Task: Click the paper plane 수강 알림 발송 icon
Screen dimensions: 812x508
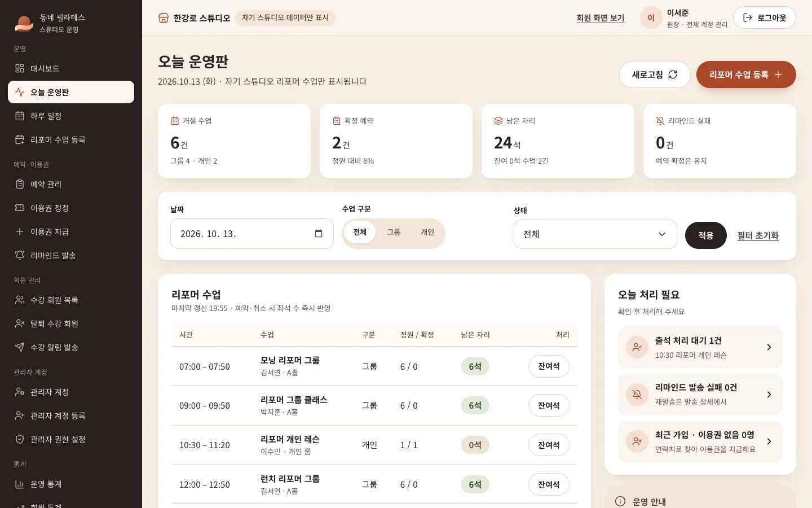Action: 20,347
